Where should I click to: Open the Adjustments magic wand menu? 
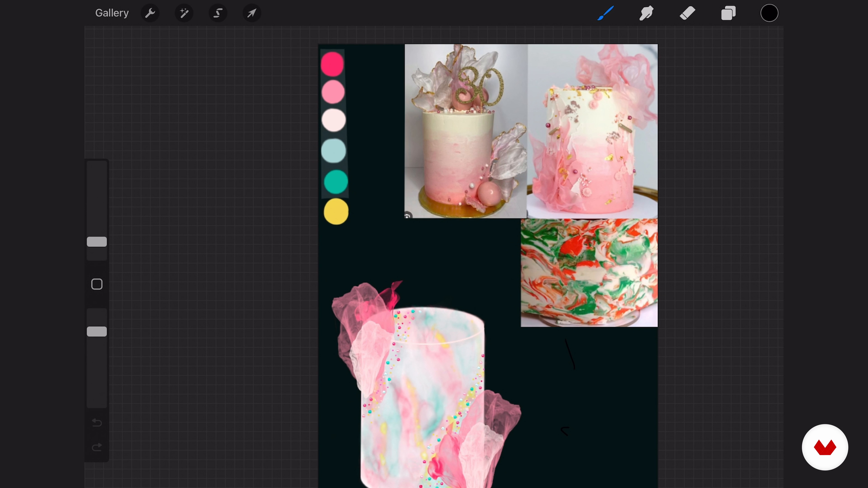coord(184,13)
